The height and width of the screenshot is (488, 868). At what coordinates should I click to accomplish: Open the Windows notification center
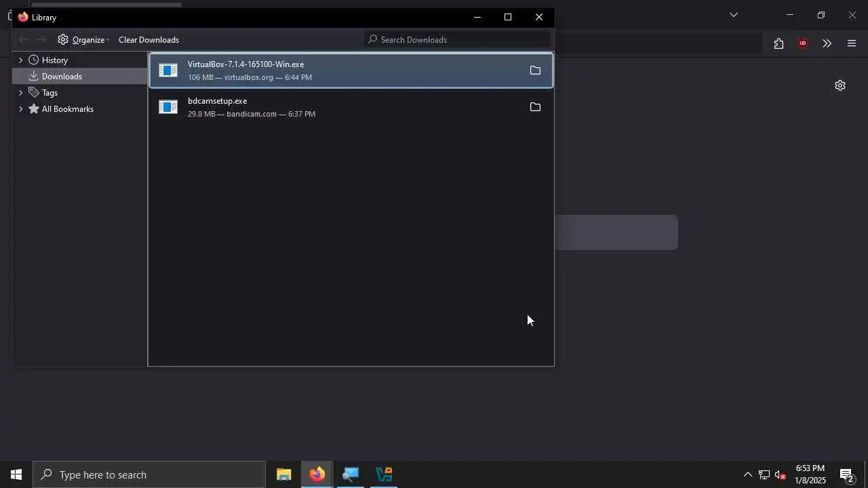click(x=847, y=474)
